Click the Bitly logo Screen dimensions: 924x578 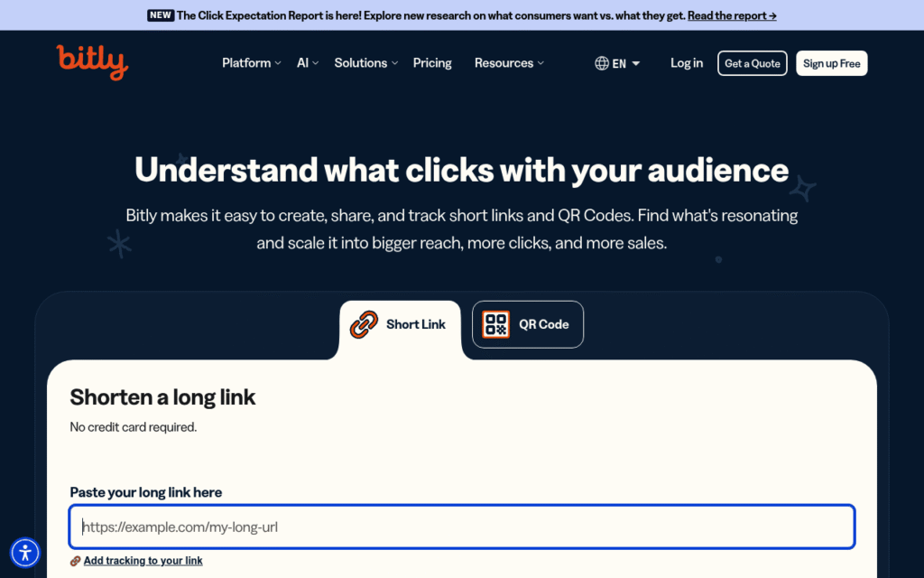click(x=93, y=62)
